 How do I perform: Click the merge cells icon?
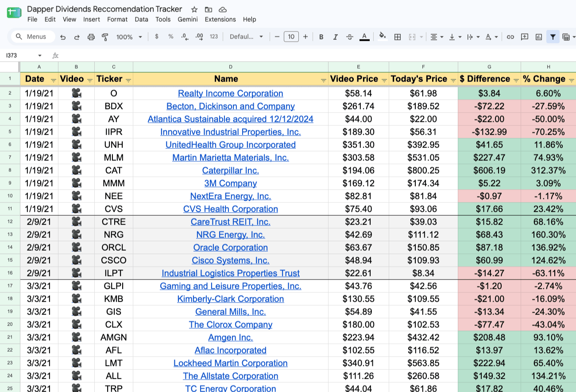pyautogui.click(x=412, y=37)
